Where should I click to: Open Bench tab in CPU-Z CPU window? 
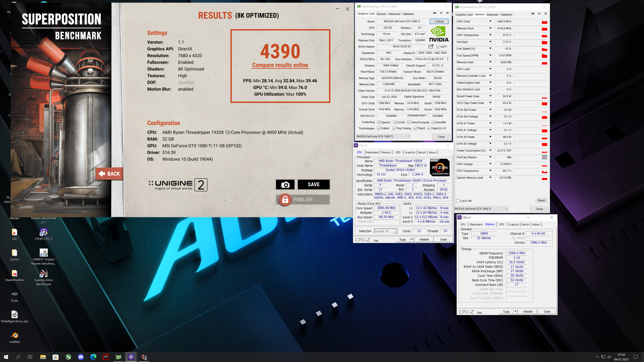pos(422,152)
